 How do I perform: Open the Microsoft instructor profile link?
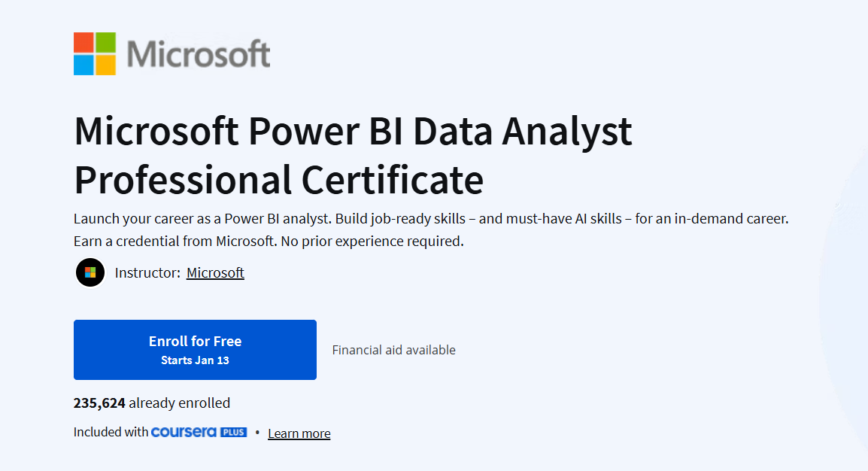click(x=215, y=272)
